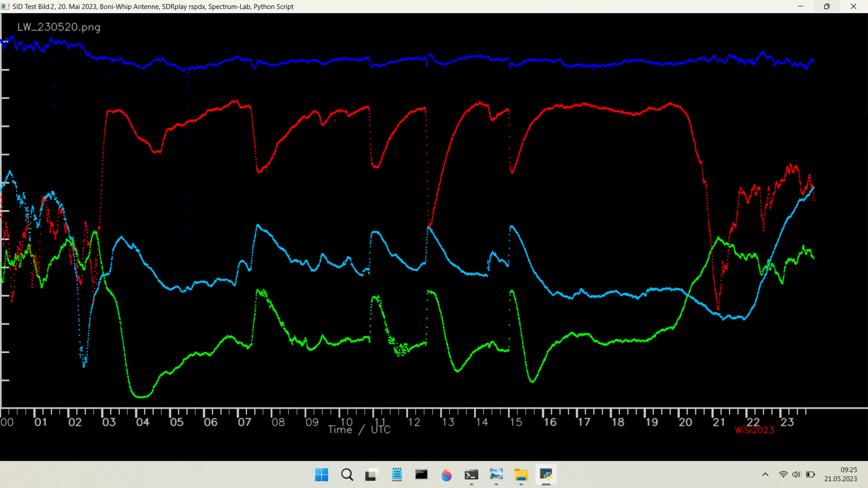
Task: Open the Paint app taskbar icon
Action: point(447,474)
